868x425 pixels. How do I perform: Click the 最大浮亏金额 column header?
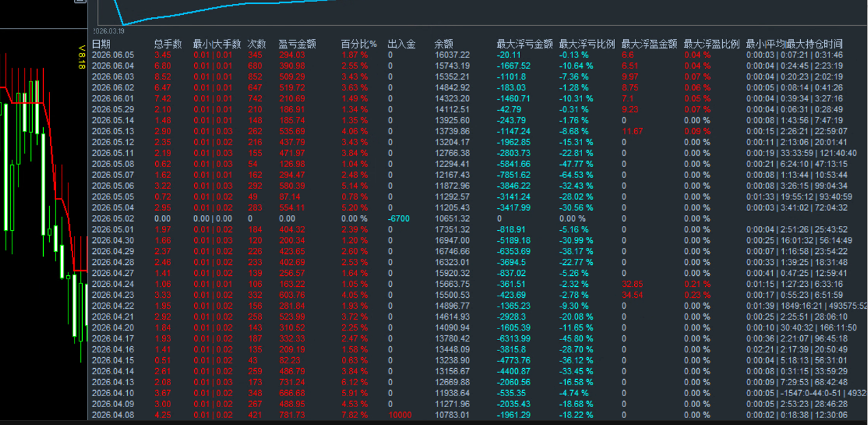(x=525, y=44)
